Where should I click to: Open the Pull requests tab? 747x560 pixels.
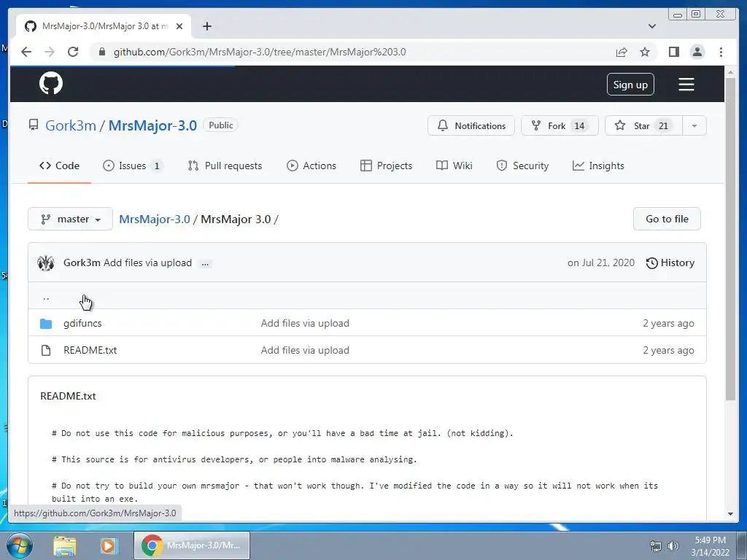point(225,166)
